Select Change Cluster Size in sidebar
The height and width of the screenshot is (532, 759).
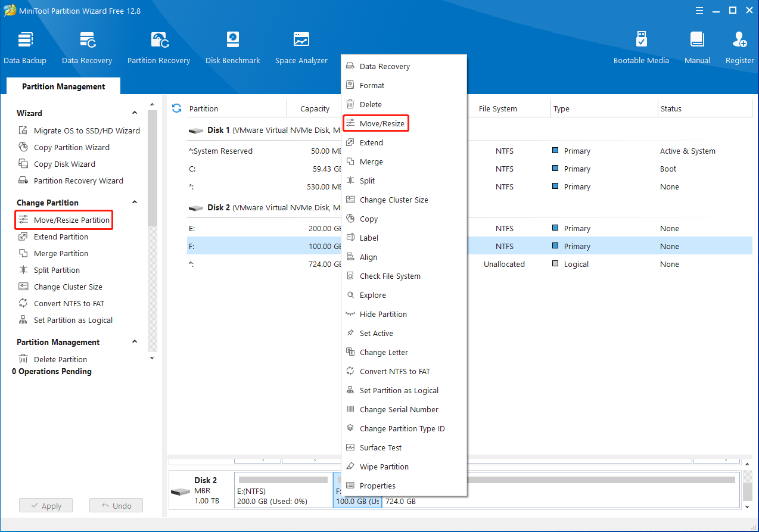coord(60,287)
